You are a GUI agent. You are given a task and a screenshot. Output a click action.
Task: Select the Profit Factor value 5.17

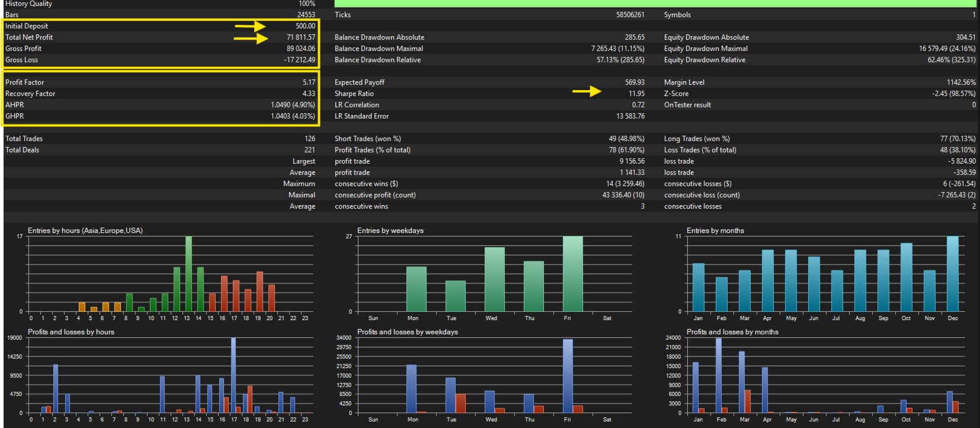[309, 82]
